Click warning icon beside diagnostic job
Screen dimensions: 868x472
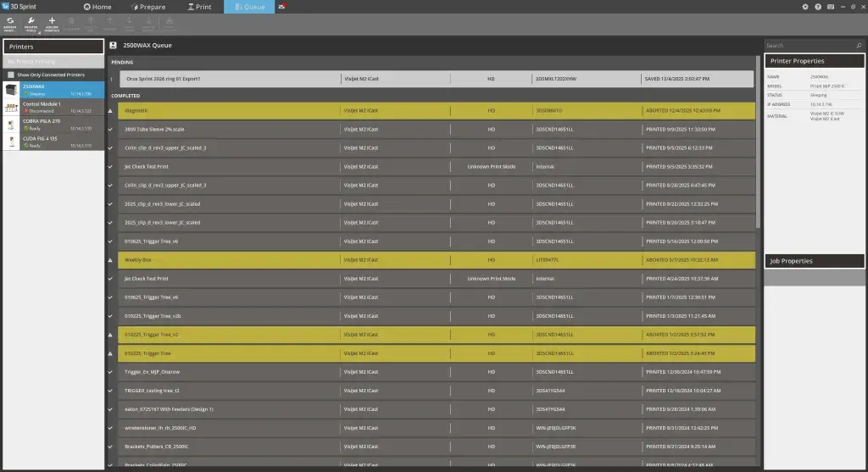coord(110,111)
